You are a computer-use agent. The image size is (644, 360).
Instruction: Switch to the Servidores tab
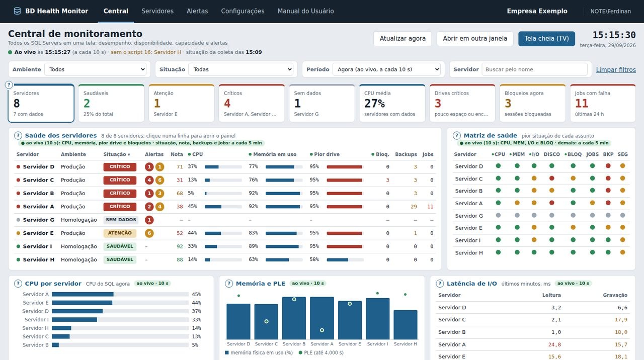tap(157, 11)
